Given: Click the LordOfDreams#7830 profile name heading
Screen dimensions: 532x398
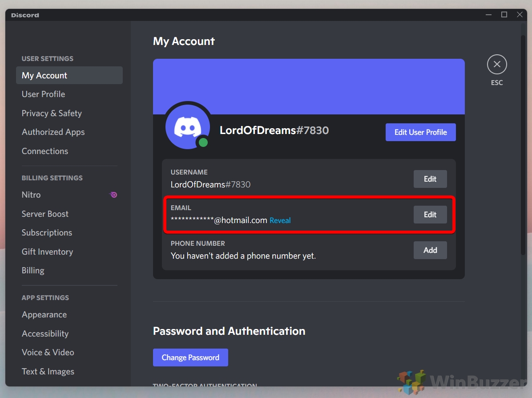Looking at the screenshot, I should 274,130.
